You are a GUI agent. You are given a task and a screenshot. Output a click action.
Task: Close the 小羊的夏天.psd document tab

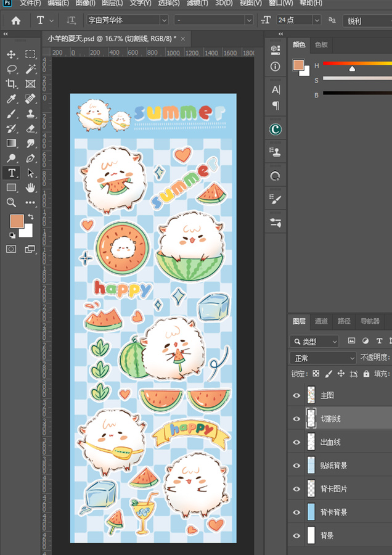(183, 39)
